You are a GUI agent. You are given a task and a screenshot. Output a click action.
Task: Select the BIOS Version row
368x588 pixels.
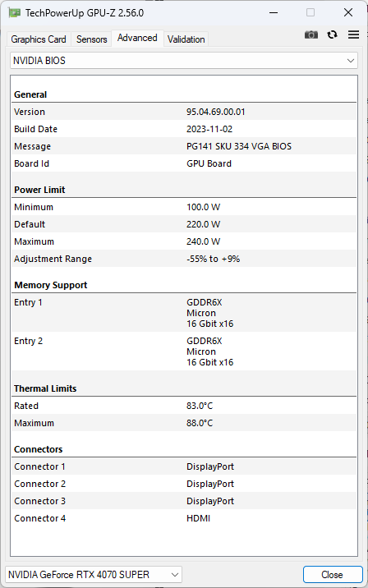[184, 112]
